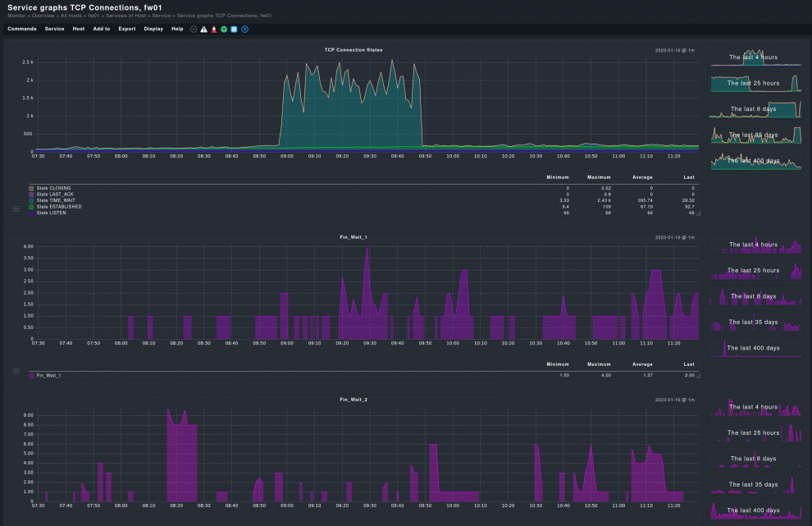
Task: Click the 'State TIME_WAIT' legend label
Action: [56, 200]
